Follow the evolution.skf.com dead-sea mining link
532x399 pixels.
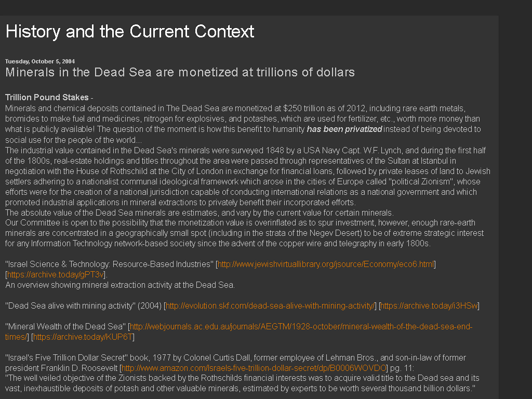pyautogui.click(x=270, y=305)
